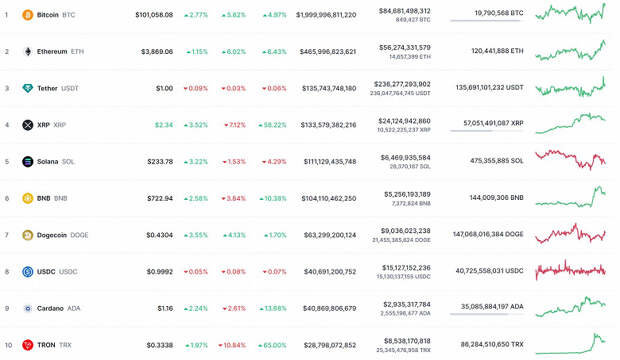This screenshot has width=620, height=360.
Task: Open the Bitcoin name link
Action: tap(47, 15)
